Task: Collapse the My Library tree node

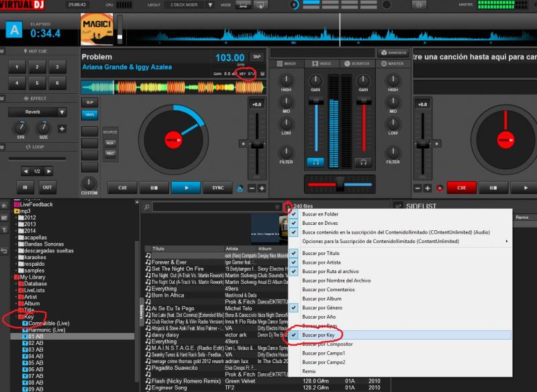Action: pyautogui.click(x=12, y=277)
